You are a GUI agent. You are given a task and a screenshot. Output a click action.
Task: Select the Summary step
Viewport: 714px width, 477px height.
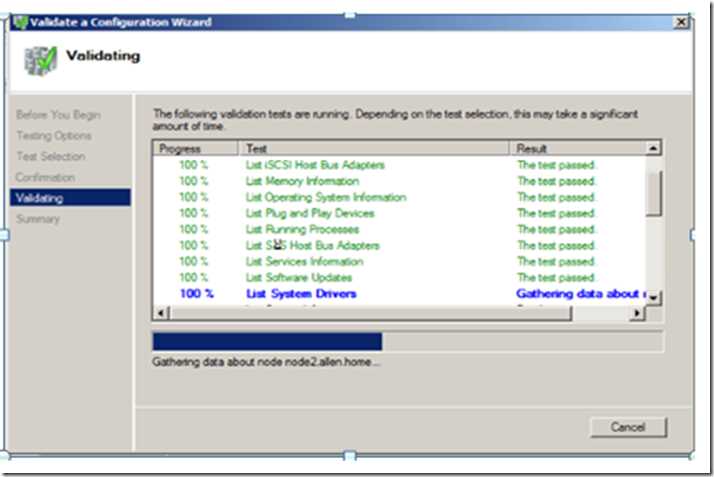pyautogui.click(x=38, y=219)
